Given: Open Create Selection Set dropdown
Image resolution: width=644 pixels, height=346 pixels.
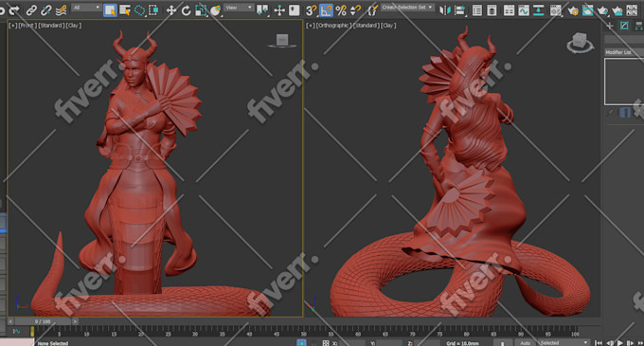Looking at the screenshot, I should (x=407, y=8).
